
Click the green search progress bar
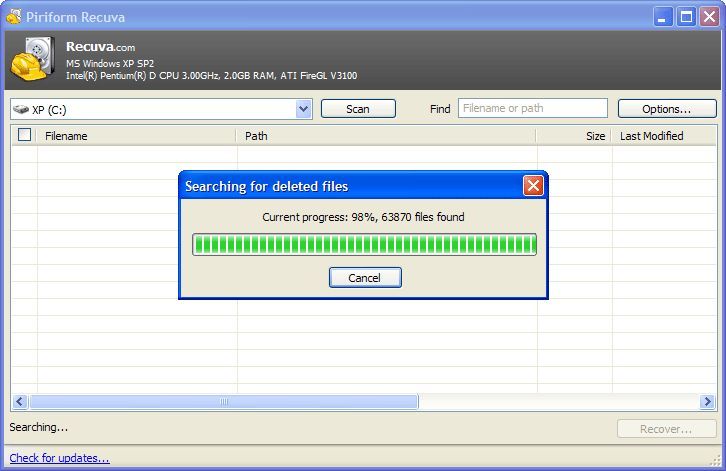tap(364, 245)
